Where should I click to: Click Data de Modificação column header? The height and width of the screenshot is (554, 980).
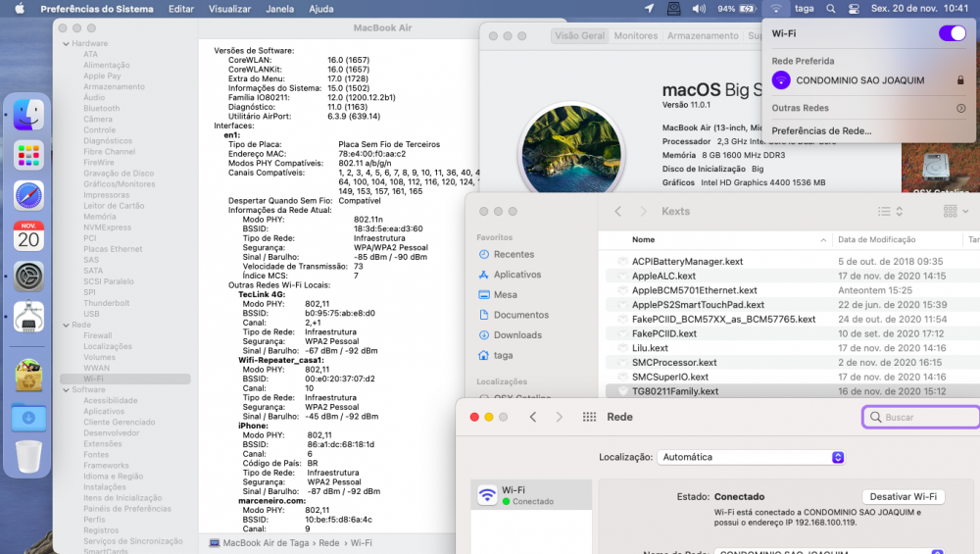click(x=876, y=239)
